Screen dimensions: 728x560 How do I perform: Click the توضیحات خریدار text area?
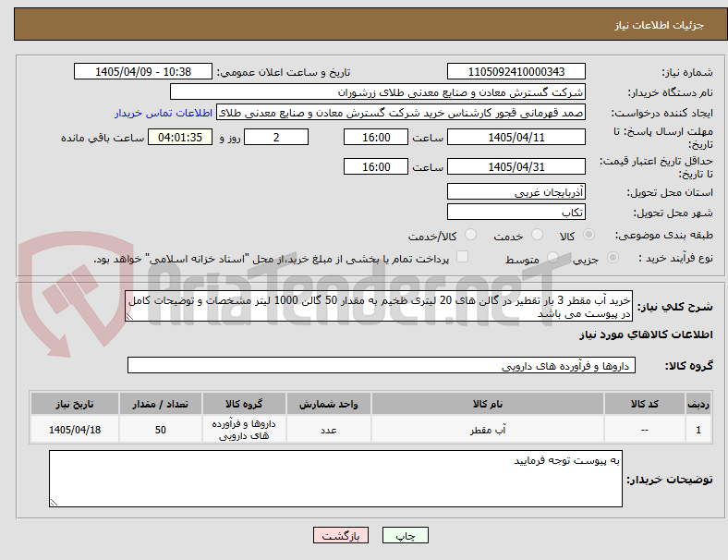click(x=335, y=479)
